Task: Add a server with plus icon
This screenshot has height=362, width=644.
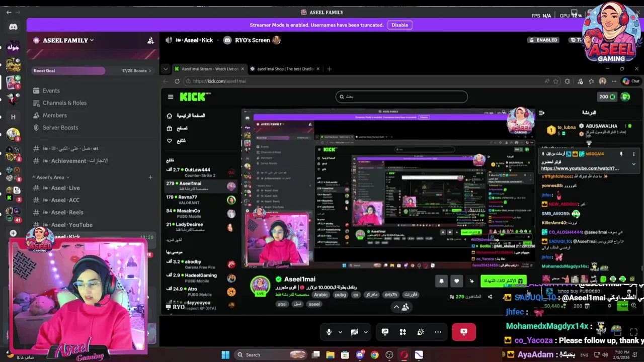Action: click(13, 233)
